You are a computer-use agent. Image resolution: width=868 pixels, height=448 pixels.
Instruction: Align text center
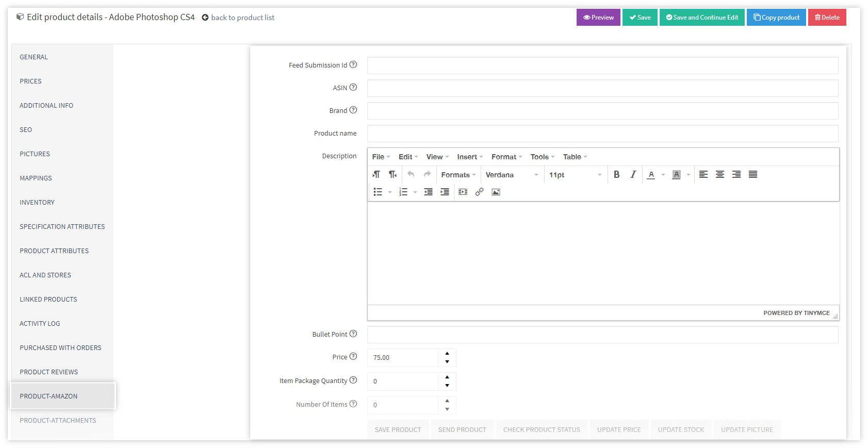720,174
